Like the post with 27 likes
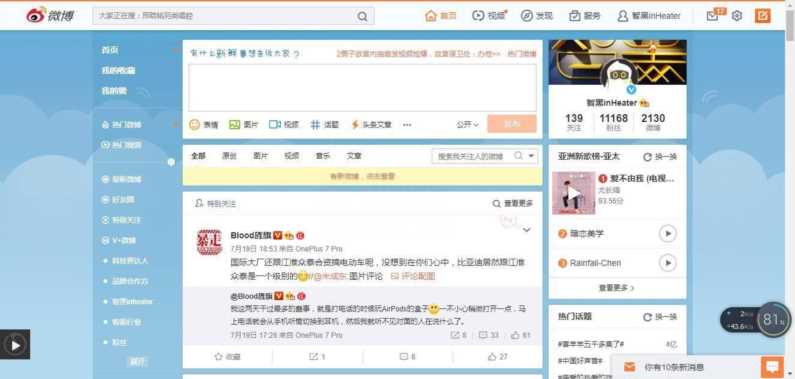This screenshot has height=379, width=795. point(497,357)
